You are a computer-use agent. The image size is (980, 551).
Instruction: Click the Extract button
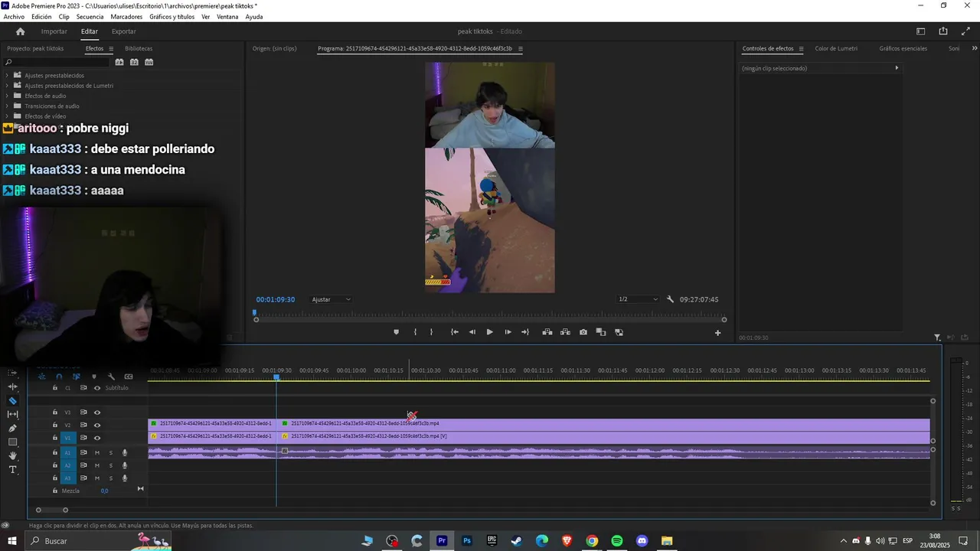click(x=565, y=332)
